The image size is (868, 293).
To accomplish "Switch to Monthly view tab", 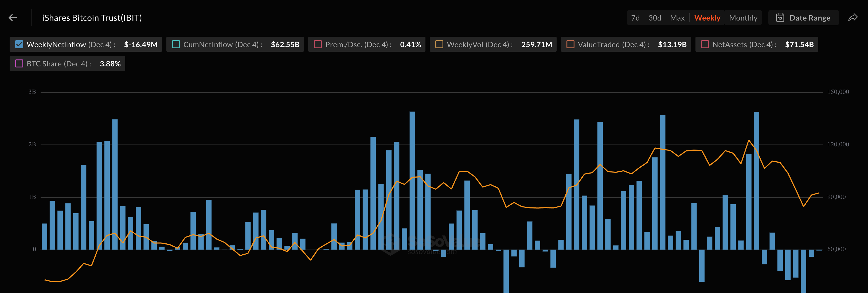I will tap(743, 18).
